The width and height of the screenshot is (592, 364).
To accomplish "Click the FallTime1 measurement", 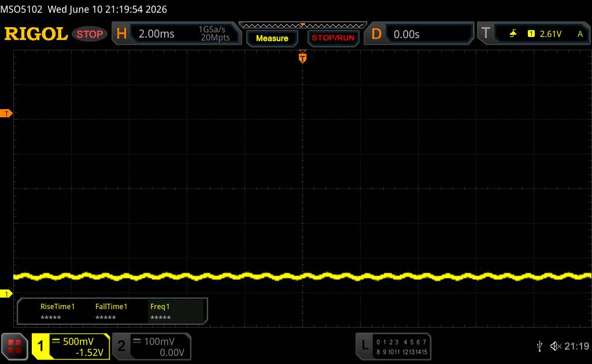I will click(112, 311).
